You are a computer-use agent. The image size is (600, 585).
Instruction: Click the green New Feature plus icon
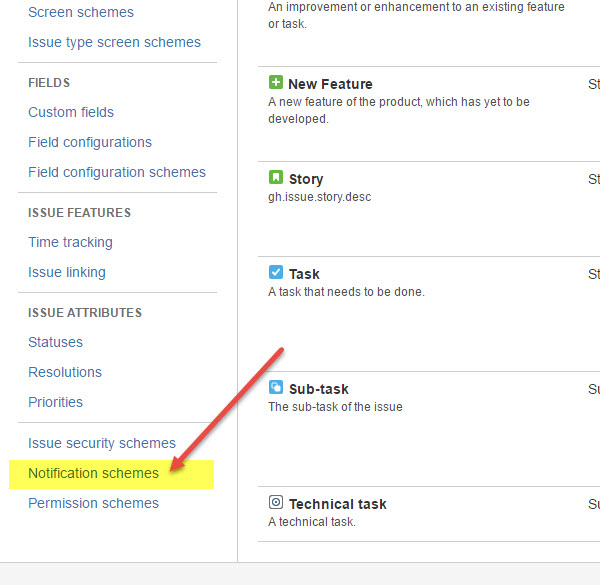pos(276,82)
